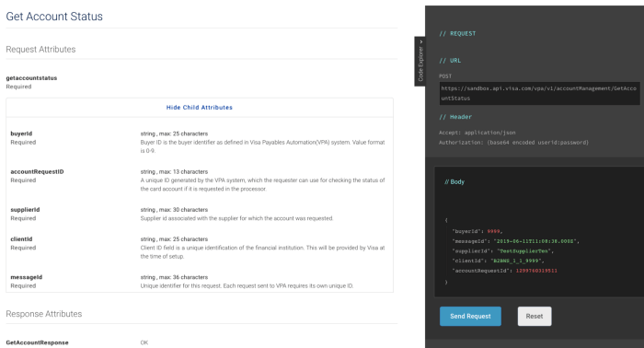Hide Child Attributes of getaccountstatus

click(x=200, y=107)
